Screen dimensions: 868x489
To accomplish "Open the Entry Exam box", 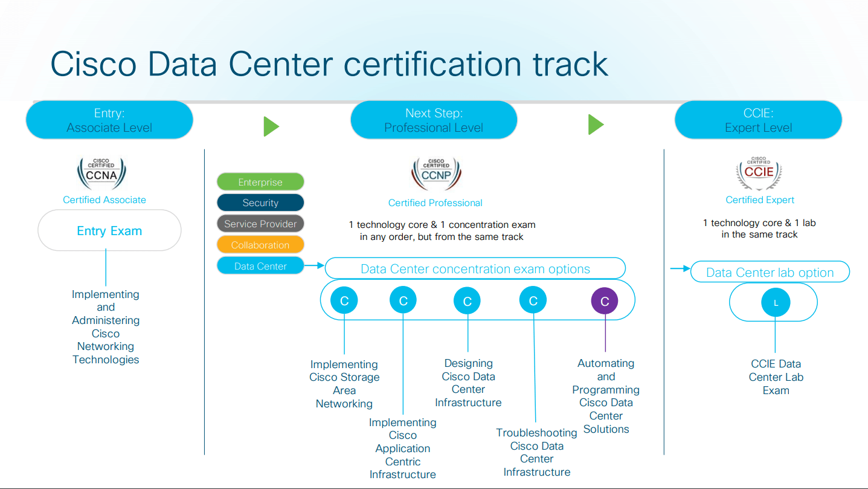I will pyautogui.click(x=109, y=230).
